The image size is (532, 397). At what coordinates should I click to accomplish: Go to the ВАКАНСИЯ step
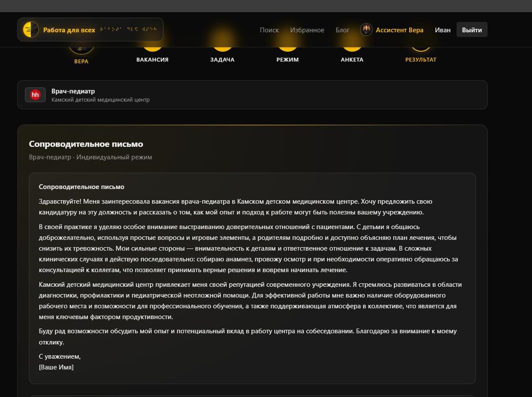tap(152, 59)
